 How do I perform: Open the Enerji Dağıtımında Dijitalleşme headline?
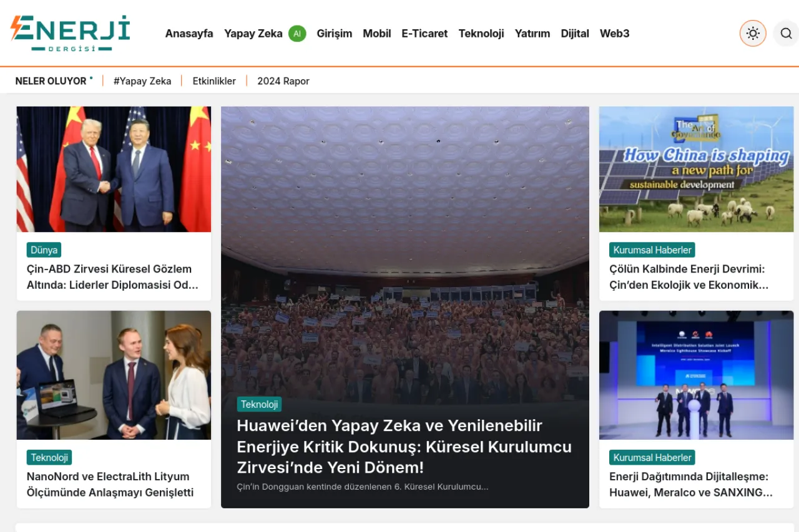(691, 485)
